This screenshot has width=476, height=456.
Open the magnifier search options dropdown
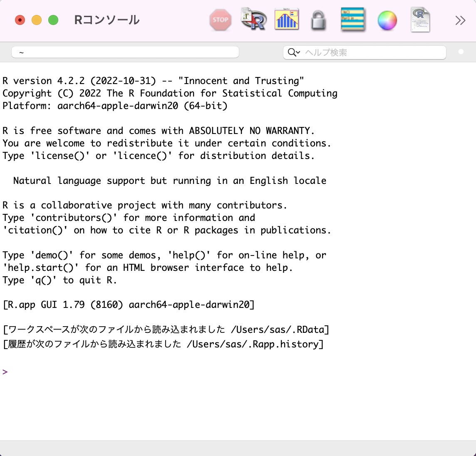pyautogui.click(x=294, y=52)
